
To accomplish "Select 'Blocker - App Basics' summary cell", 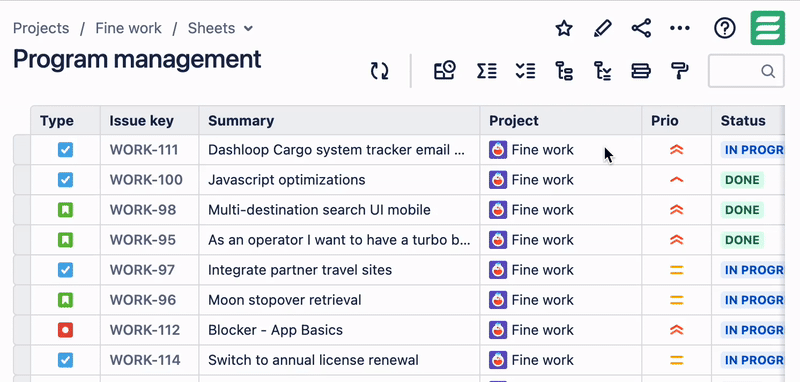I will click(x=339, y=330).
